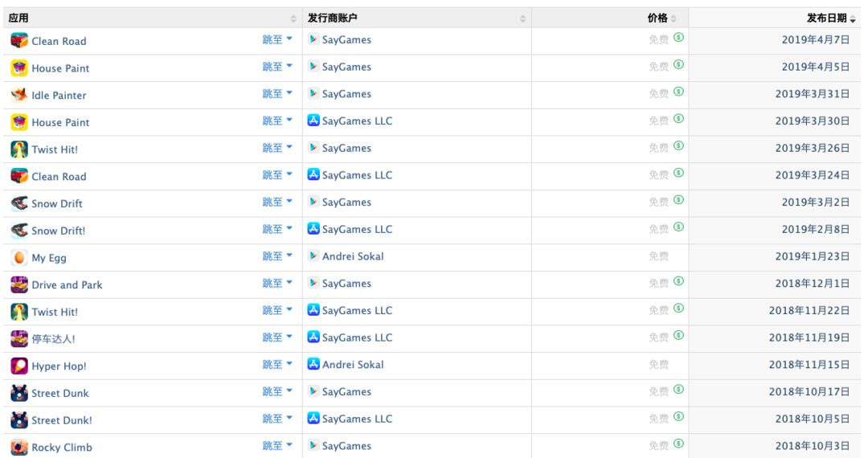The image size is (868, 458).
Task: Open 跳至 dropdown for 停车达人!
Action: pos(277,337)
